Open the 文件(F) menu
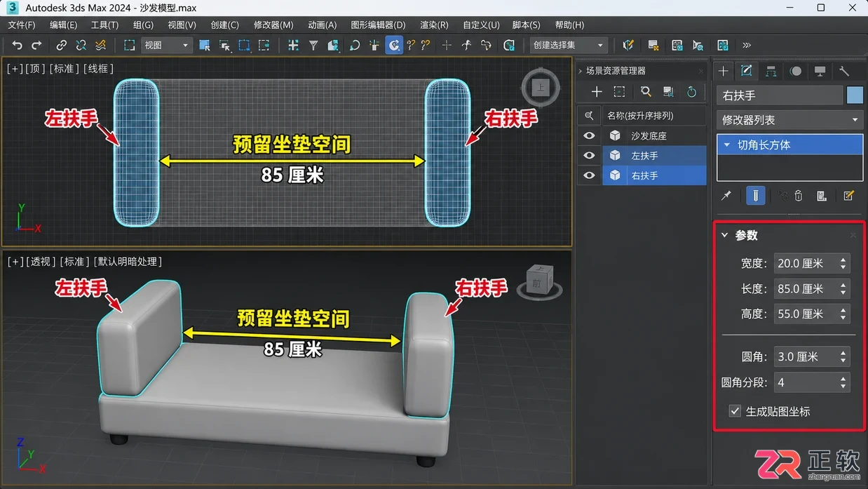The image size is (868, 489). 22,25
